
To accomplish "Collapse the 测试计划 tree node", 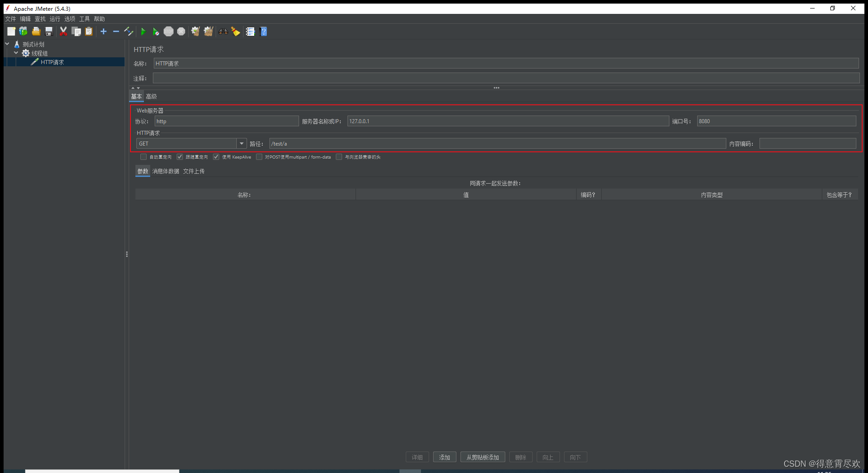I will (7, 44).
